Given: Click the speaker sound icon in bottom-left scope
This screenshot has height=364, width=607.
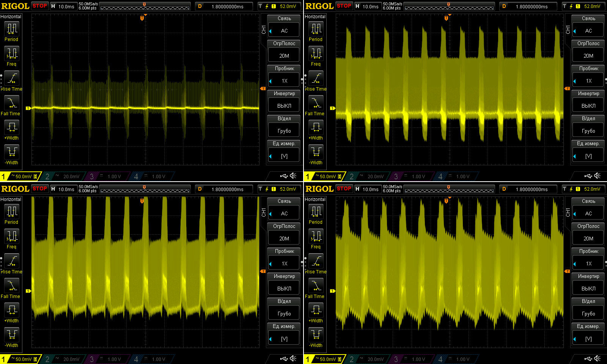Looking at the screenshot, I should pyautogui.click(x=293, y=358).
